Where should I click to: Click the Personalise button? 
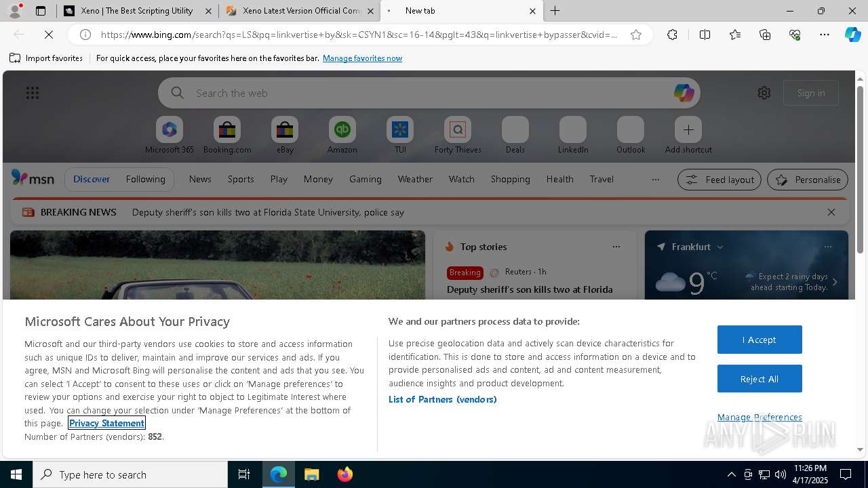point(808,180)
